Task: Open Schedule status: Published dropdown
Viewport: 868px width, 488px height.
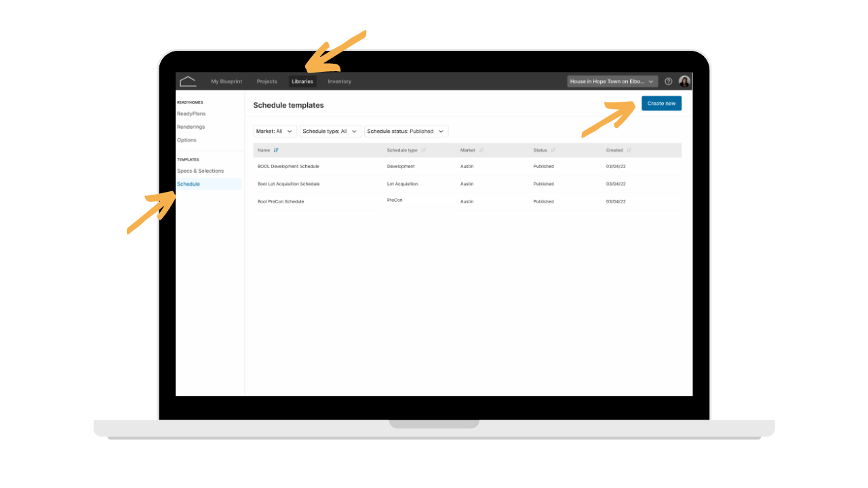Action: coord(406,131)
